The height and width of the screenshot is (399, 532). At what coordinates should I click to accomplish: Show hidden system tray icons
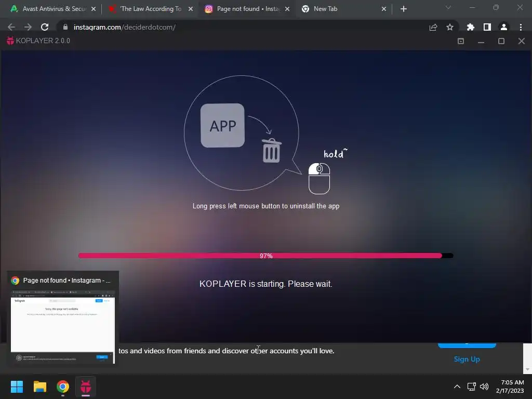click(x=457, y=387)
